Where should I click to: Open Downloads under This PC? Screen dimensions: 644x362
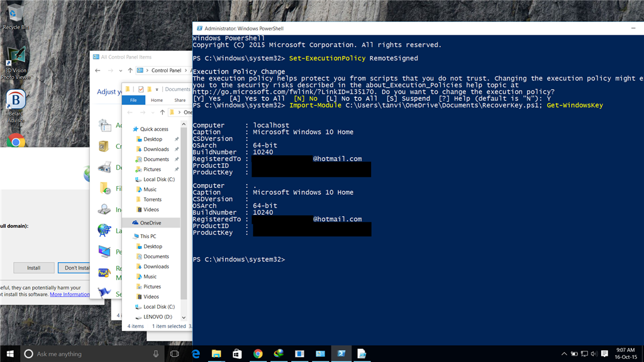[x=156, y=266]
